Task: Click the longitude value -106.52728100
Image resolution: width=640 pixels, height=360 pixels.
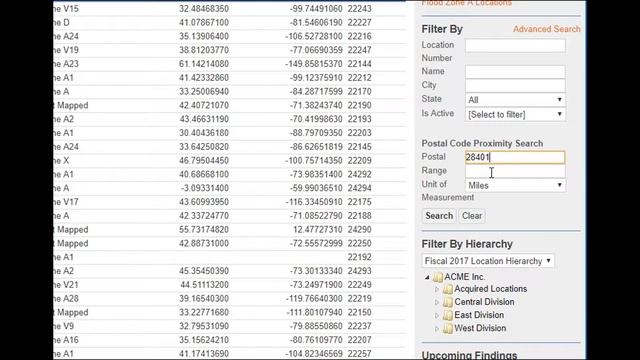Action: tap(313, 36)
